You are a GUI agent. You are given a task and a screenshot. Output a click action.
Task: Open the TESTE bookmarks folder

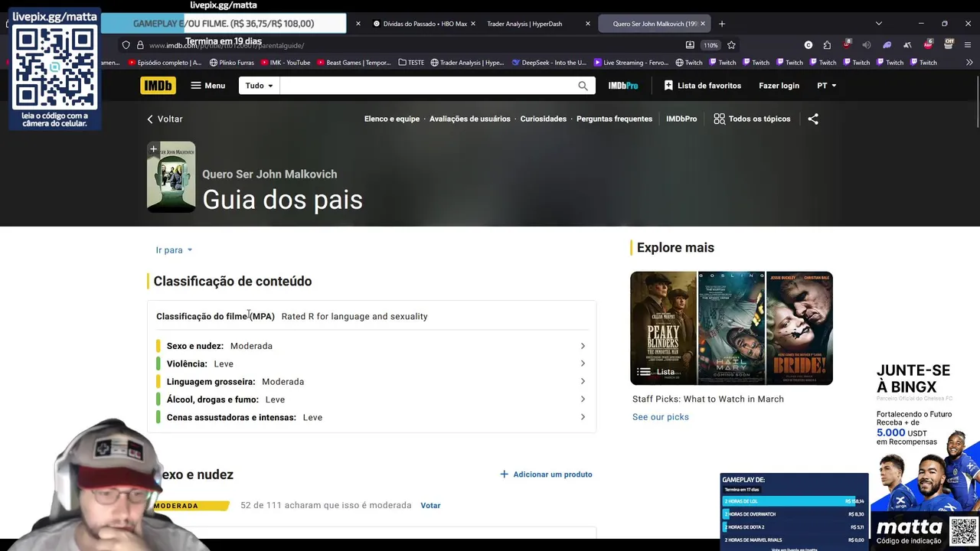point(411,63)
